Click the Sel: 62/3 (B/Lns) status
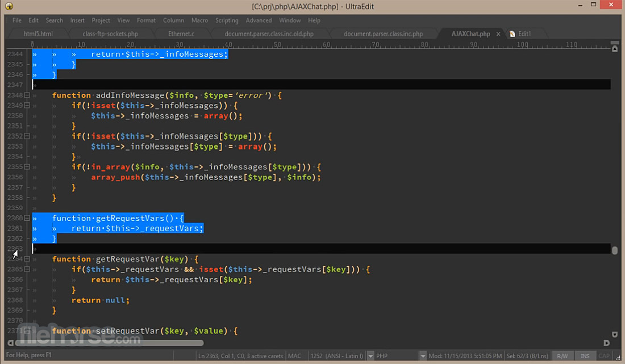The image size is (625, 364). pyautogui.click(x=527, y=356)
